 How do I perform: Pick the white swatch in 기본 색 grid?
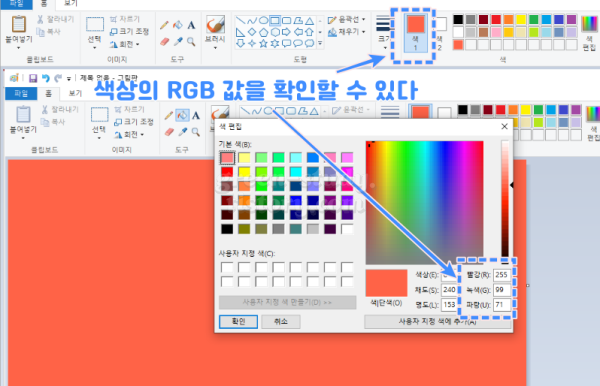347,229
